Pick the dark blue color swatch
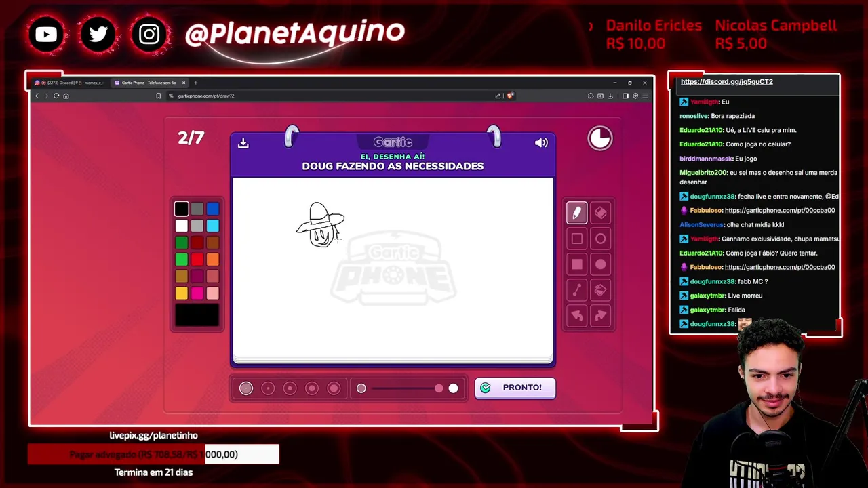868x488 pixels. 213,209
